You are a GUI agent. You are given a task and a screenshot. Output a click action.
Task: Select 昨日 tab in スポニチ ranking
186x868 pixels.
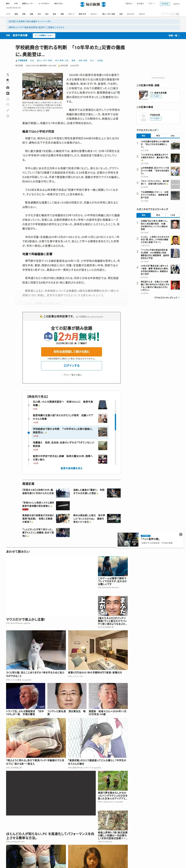coord(158,215)
